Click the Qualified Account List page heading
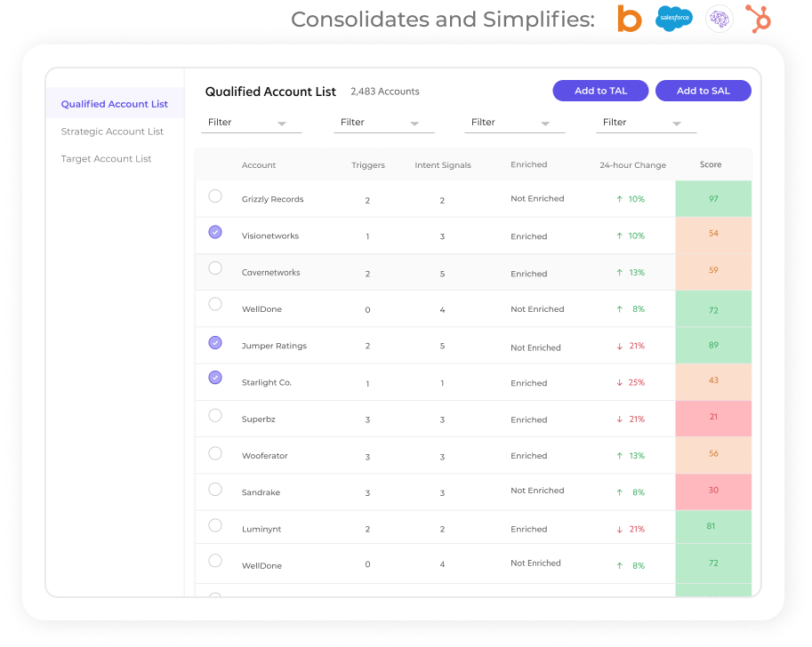812x647 pixels. (x=270, y=92)
